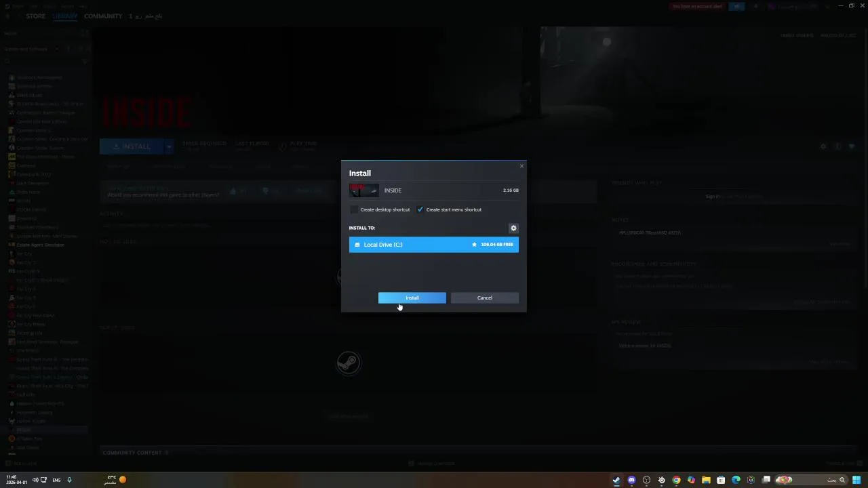Open the game page settings gear icon
The height and width of the screenshot is (488, 868).
[x=823, y=146]
